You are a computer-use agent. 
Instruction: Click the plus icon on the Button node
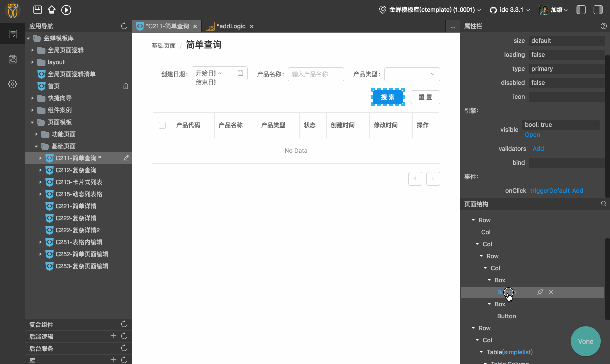coord(529,292)
